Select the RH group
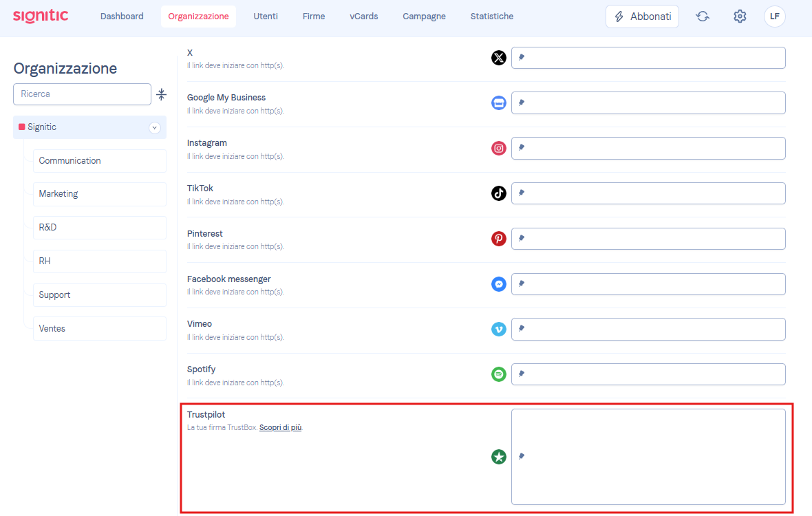This screenshot has width=812, height=516. (99, 261)
